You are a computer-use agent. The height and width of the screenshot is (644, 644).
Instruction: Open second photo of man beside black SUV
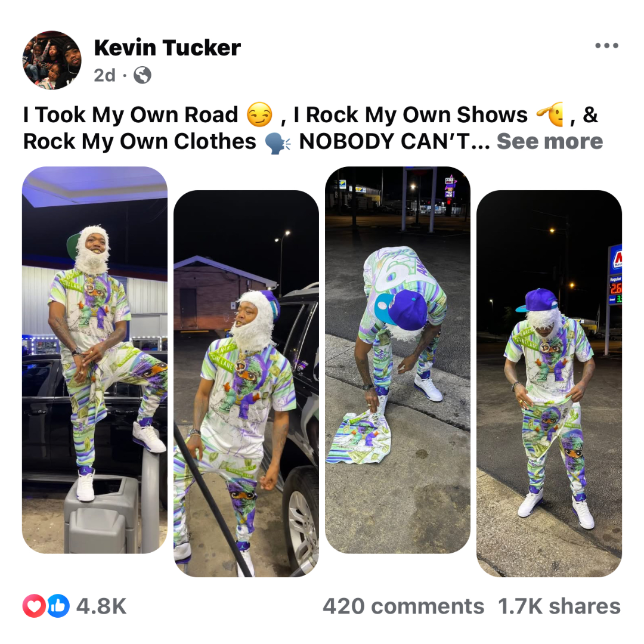coord(246,383)
